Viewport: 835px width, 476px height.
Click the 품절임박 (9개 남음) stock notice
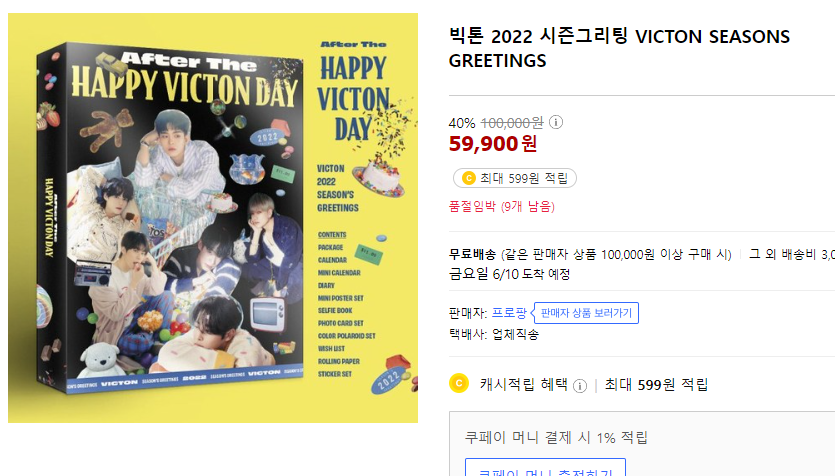(502, 207)
